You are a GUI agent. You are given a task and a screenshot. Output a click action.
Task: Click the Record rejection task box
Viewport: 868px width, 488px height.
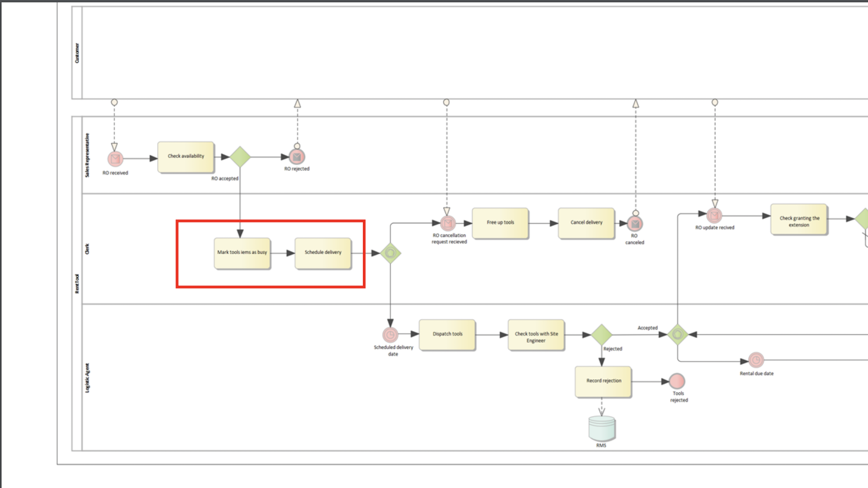(x=603, y=380)
